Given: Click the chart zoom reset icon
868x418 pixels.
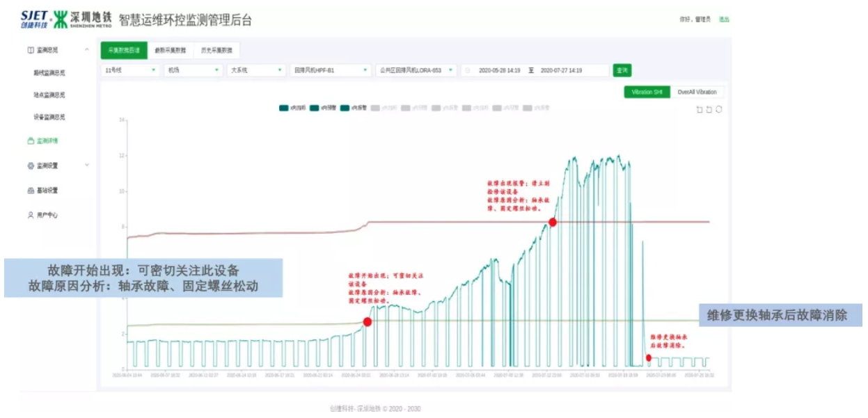Looking at the screenshot, I should tap(709, 109).
